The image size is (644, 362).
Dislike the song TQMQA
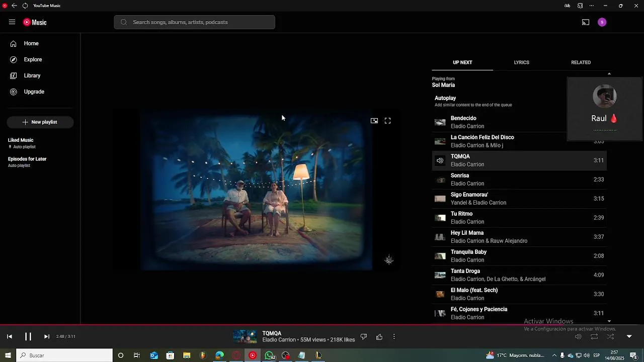tap(364, 337)
